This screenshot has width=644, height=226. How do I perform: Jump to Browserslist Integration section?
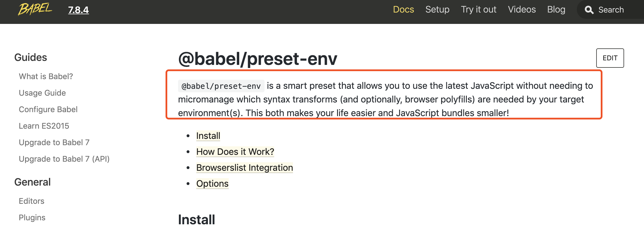(244, 168)
